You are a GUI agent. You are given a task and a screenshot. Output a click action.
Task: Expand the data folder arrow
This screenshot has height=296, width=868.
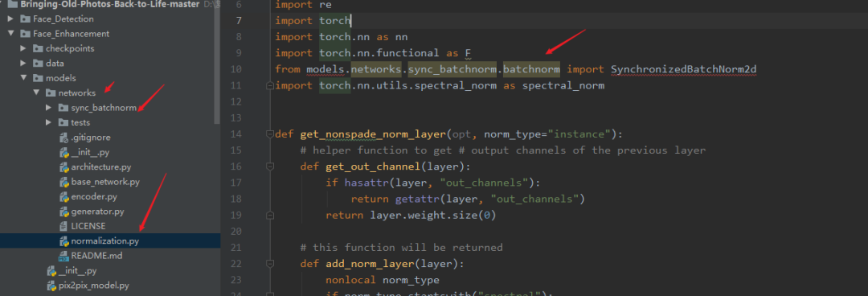tap(23, 64)
